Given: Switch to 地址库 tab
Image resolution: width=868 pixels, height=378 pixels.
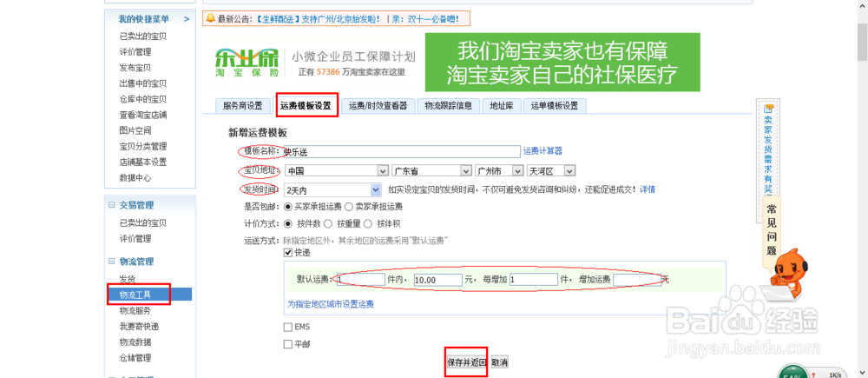Looking at the screenshot, I should [x=502, y=106].
